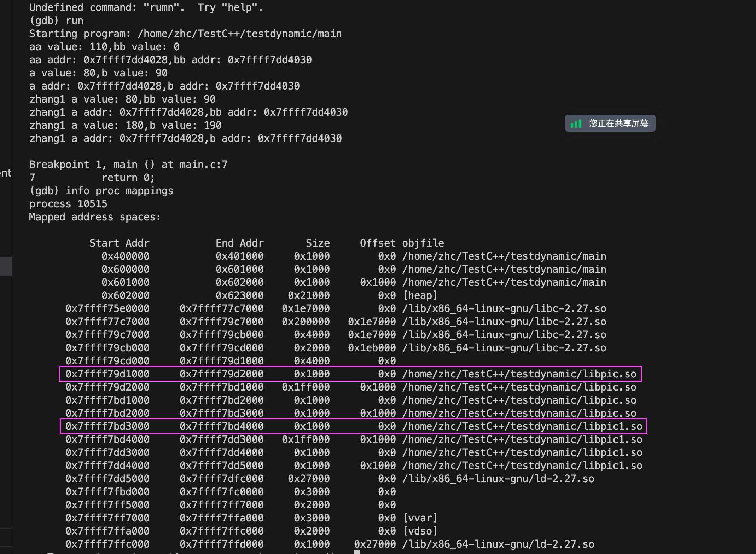
Task: Click the screen sharing status indicator
Action: (x=610, y=123)
